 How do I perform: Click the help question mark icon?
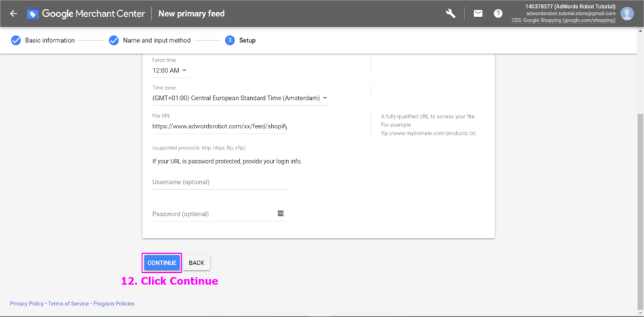(x=498, y=14)
